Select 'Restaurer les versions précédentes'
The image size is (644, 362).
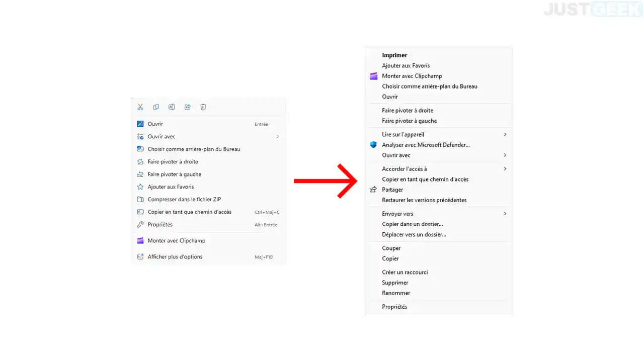tap(424, 200)
